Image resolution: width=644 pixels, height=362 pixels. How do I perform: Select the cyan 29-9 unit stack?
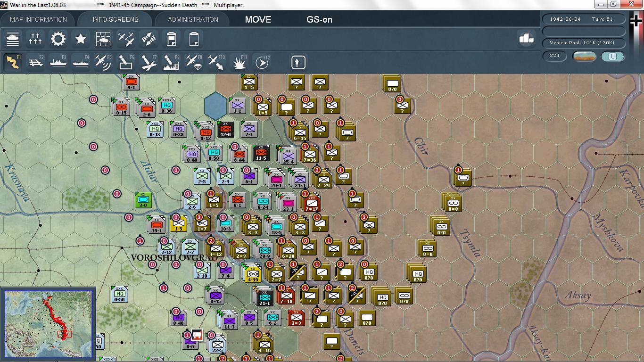point(264,250)
